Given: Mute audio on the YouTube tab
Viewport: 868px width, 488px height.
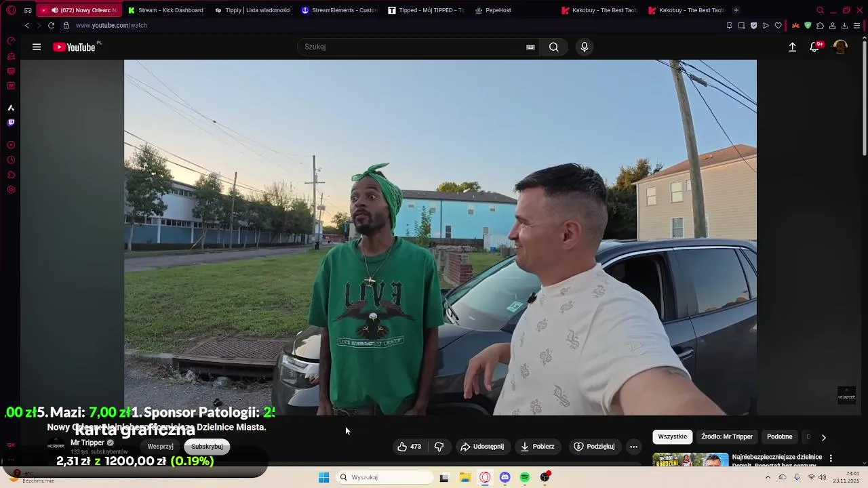Looking at the screenshot, I should click(55, 10).
